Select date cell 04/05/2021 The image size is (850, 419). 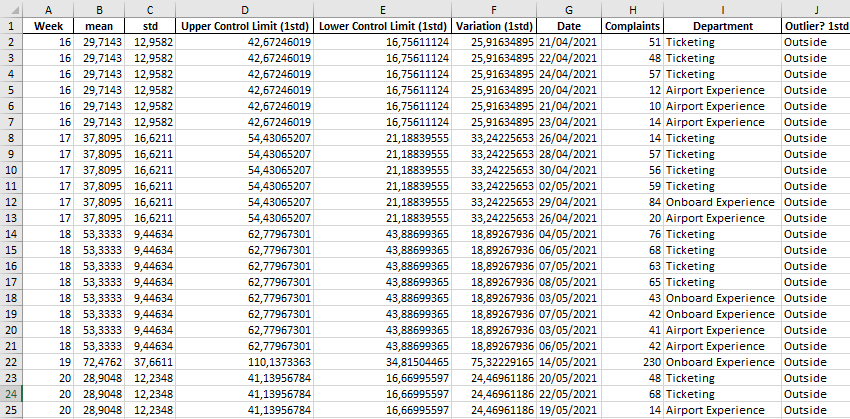point(569,234)
